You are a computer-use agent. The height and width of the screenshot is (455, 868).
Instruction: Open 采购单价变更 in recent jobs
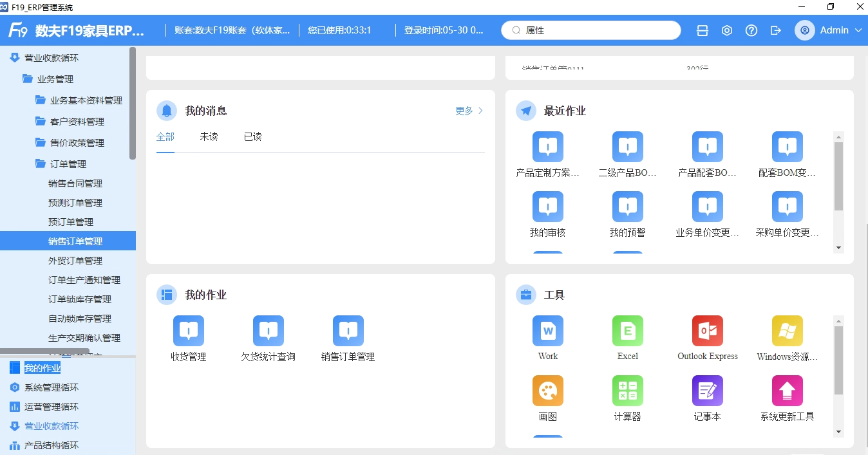coord(788,207)
